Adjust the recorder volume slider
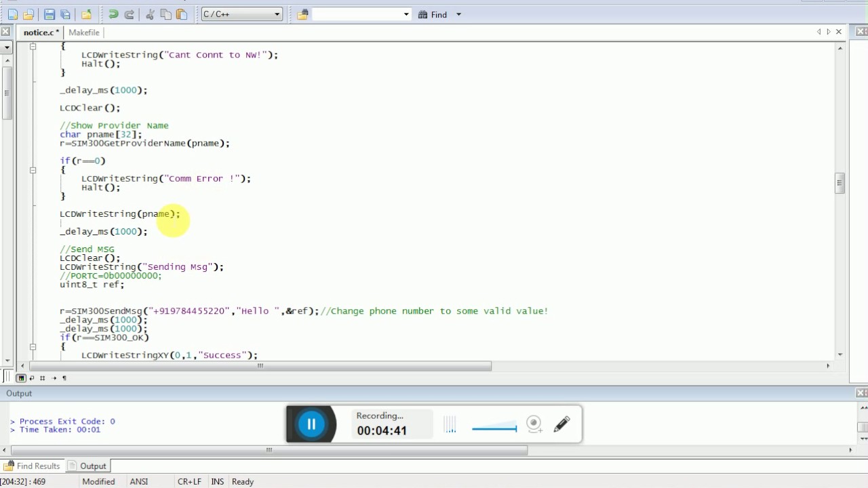This screenshot has height=488, width=868. tap(494, 428)
